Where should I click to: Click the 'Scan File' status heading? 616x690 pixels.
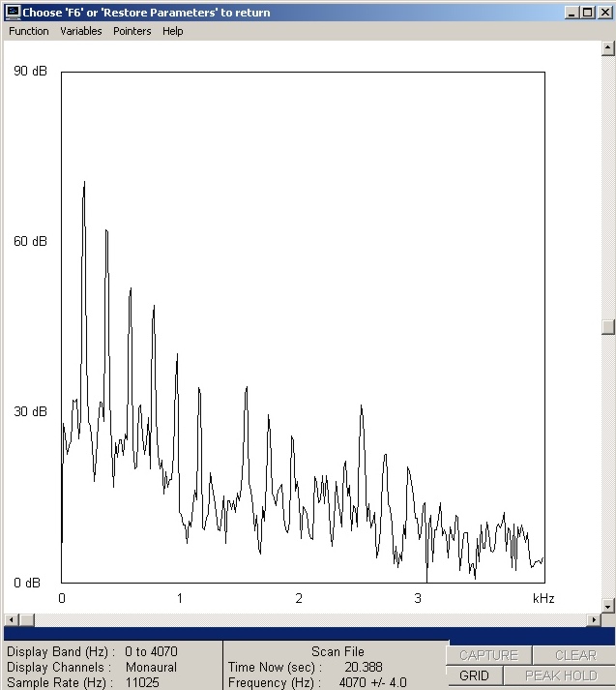(337, 651)
